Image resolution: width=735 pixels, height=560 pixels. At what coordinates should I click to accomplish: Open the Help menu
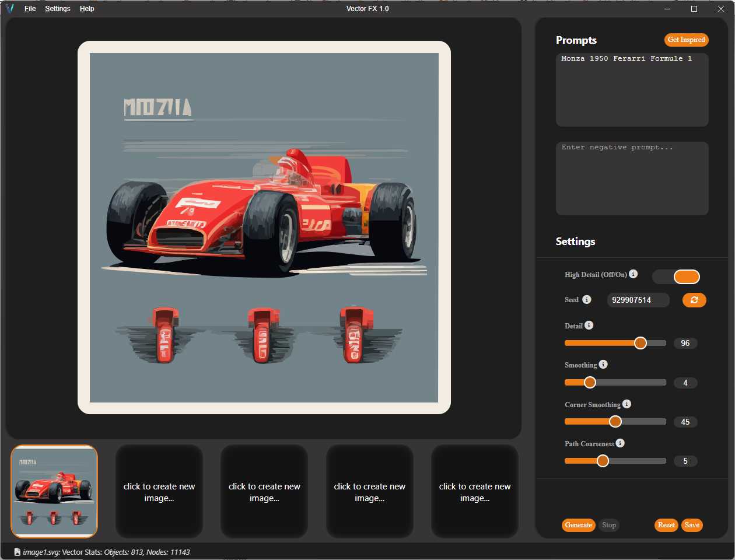pos(87,9)
